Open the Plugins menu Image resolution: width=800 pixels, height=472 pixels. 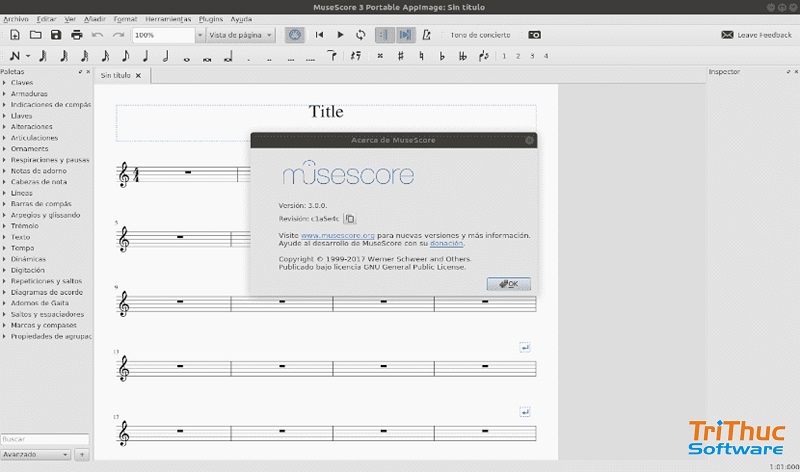point(211,19)
